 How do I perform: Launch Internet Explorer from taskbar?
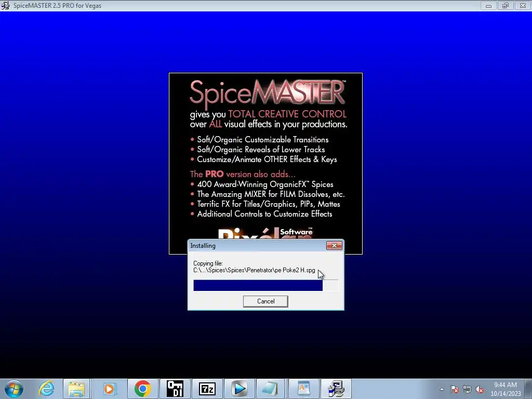[46, 389]
